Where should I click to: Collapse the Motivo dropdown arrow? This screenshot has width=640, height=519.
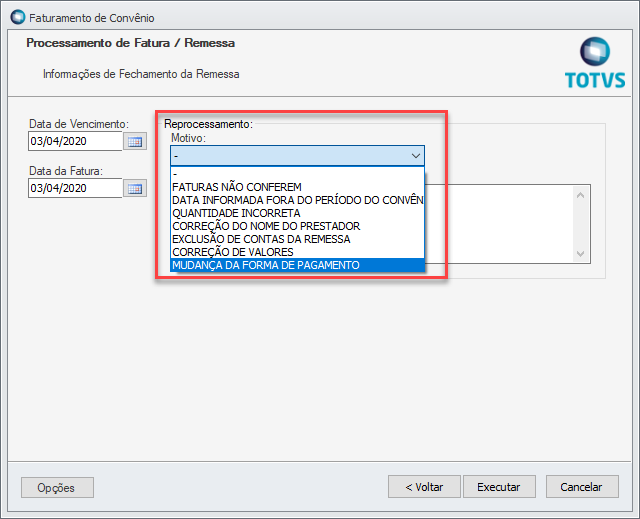click(416, 156)
